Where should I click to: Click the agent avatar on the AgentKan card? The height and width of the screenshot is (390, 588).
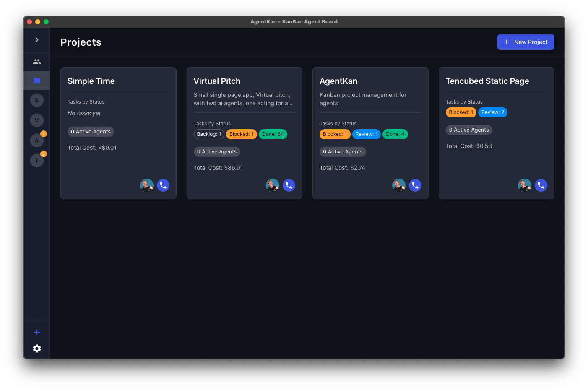click(x=398, y=185)
